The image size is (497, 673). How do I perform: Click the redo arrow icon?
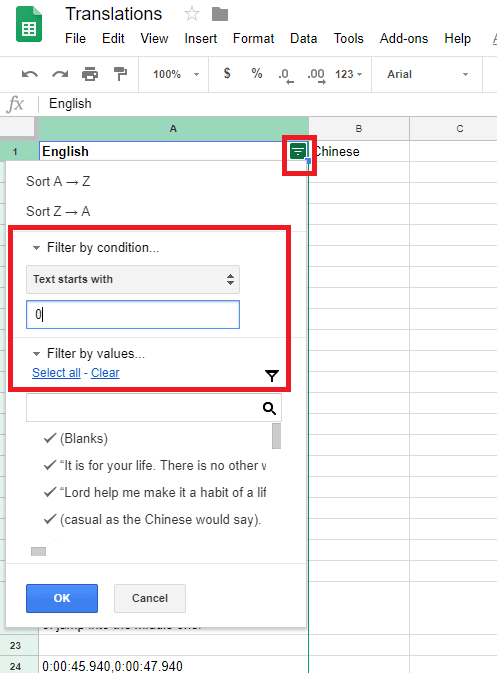[x=60, y=74]
